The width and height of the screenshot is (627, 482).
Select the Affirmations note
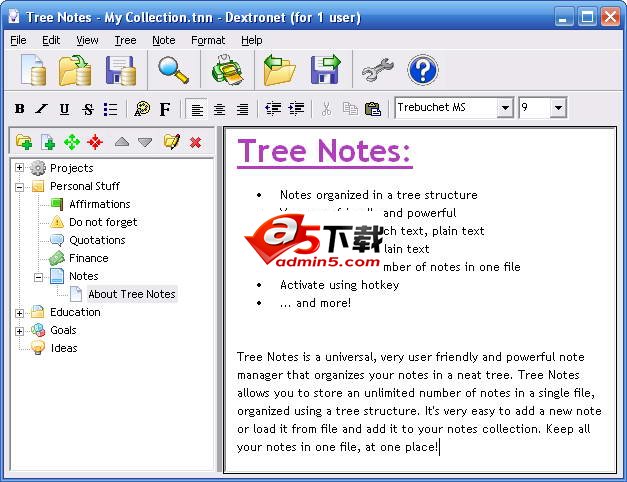tap(100, 204)
